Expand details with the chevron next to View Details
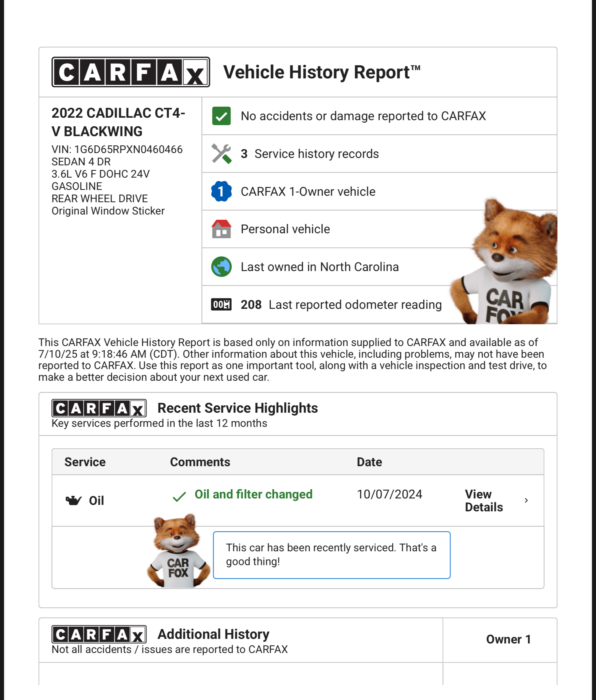 526,500
